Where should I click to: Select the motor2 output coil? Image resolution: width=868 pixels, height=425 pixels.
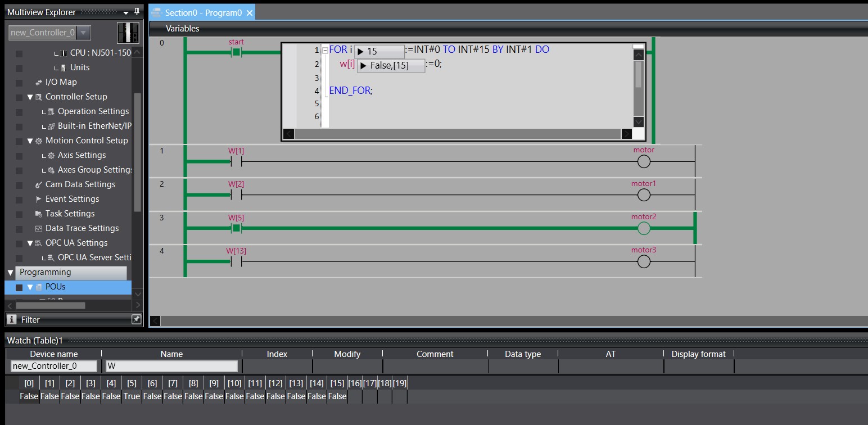coord(644,228)
